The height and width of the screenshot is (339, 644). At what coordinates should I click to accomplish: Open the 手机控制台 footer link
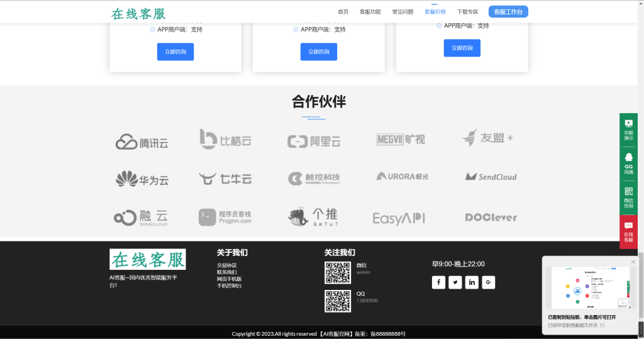tap(229, 286)
